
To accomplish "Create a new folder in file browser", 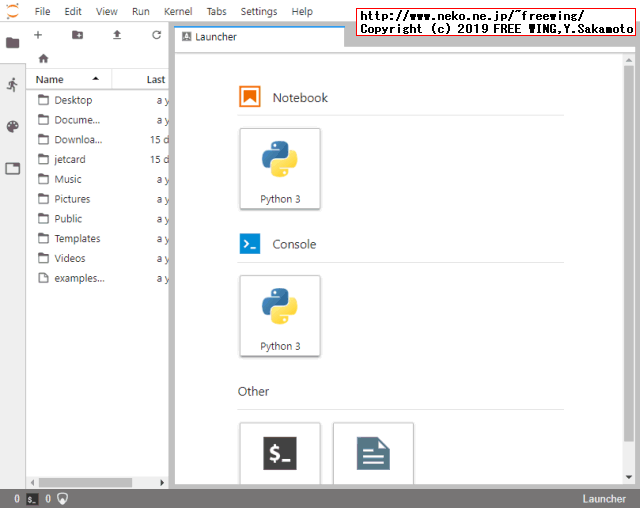I will (x=77, y=35).
